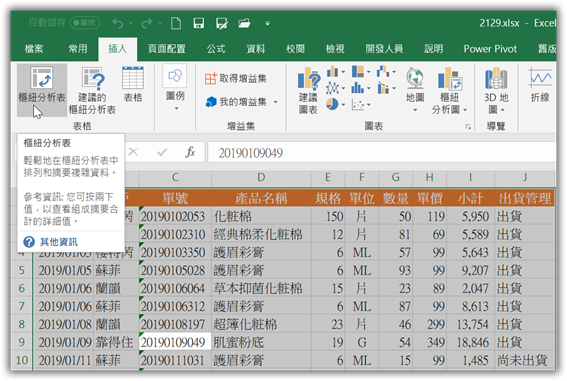This screenshot has height=381, width=567.
Task: Open Customize Quick Access Toolbar dropdown
Action: [268, 23]
